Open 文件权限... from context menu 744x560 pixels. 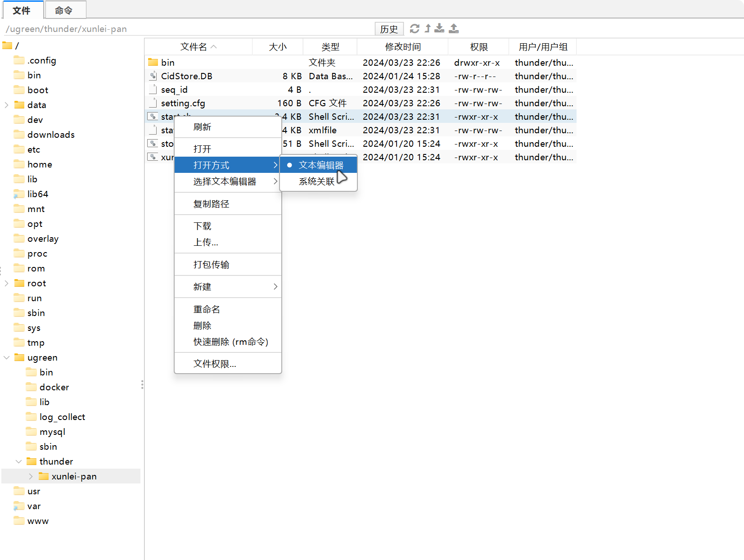228,364
